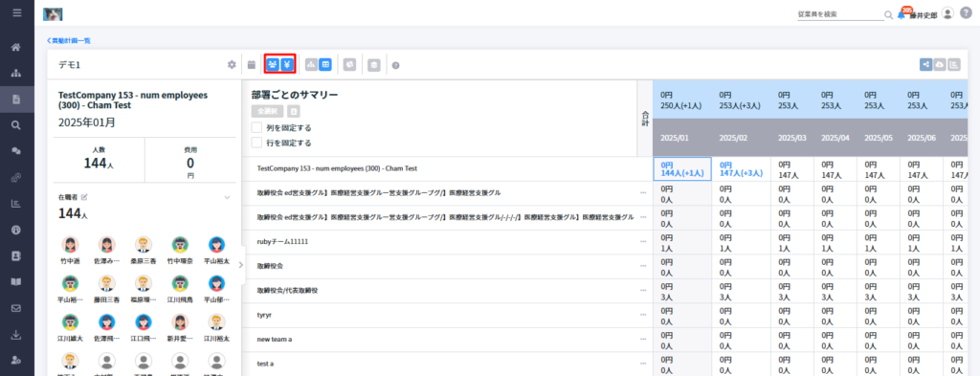Select the 2025/05 column header
Screen dimensions: 980x376
pyautogui.click(x=878, y=138)
